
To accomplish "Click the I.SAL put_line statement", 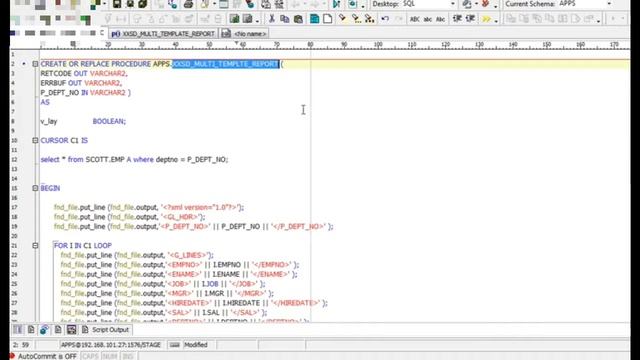I will (x=163, y=313).
